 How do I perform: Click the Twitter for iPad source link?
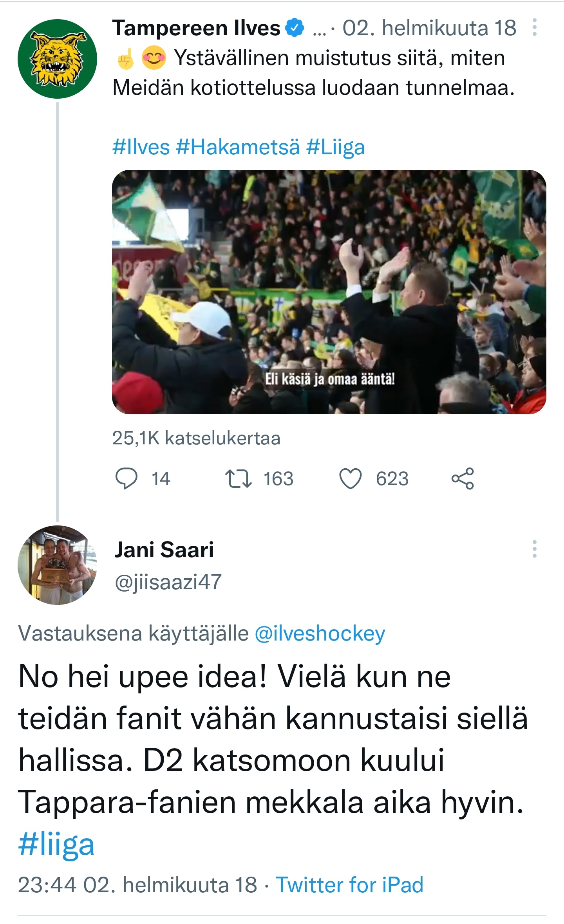point(349,885)
